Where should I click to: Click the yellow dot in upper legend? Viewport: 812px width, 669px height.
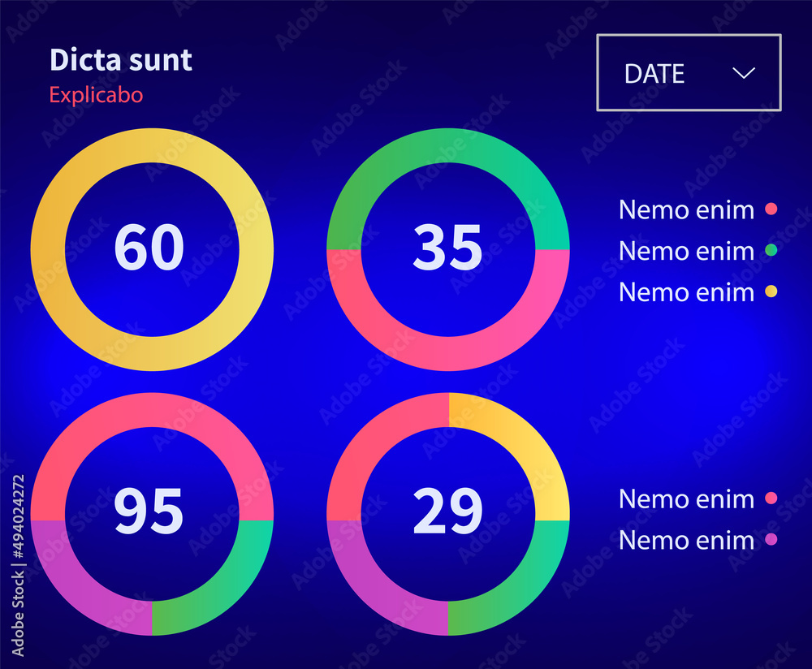point(771,291)
